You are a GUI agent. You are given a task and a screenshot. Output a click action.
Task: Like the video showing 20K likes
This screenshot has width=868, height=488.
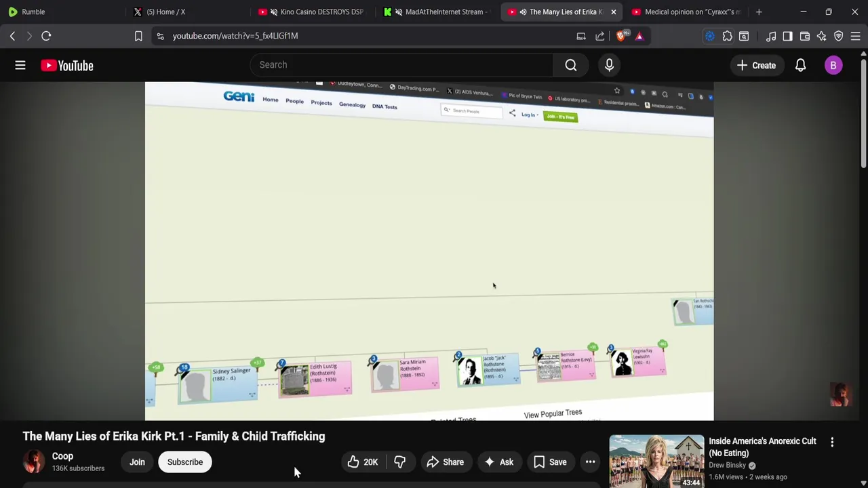363,462
